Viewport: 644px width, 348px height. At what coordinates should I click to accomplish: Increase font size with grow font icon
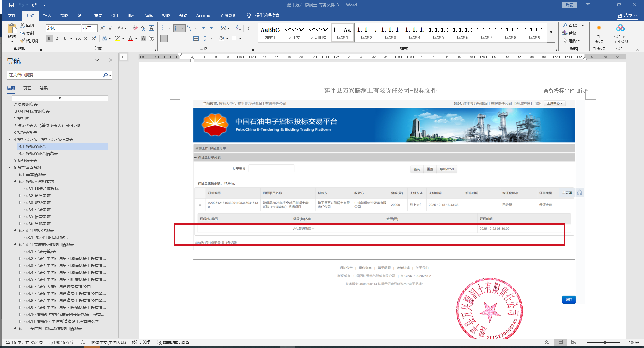point(102,28)
